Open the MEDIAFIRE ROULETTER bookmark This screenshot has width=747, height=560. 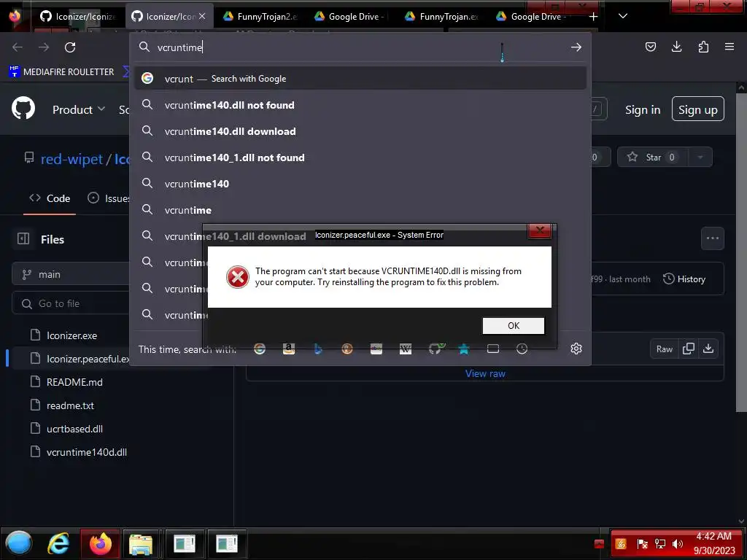[62, 72]
